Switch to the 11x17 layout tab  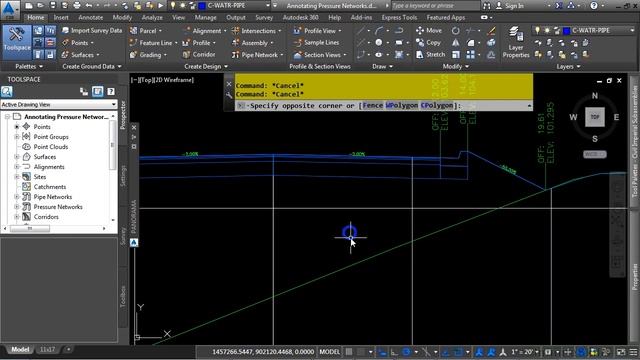pyautogui.click(x=47, y=349)
